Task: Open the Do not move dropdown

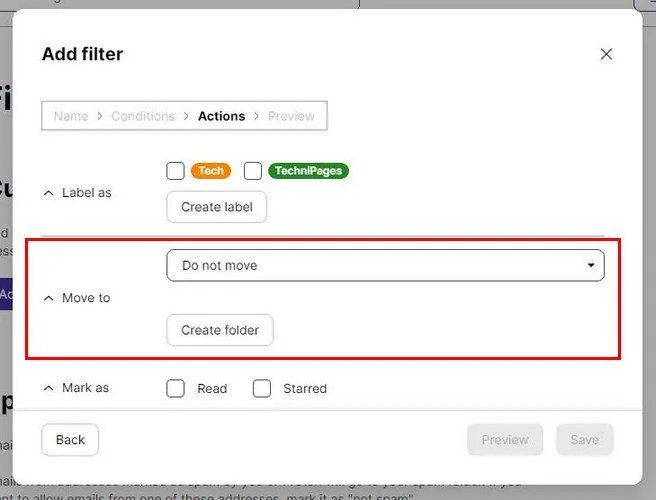Action: (385, 265)
